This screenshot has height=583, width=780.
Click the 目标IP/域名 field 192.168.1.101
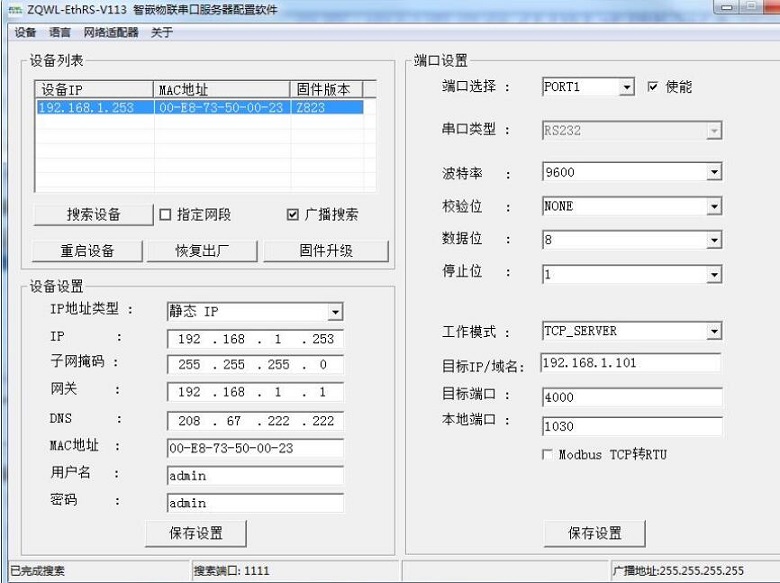631,363
